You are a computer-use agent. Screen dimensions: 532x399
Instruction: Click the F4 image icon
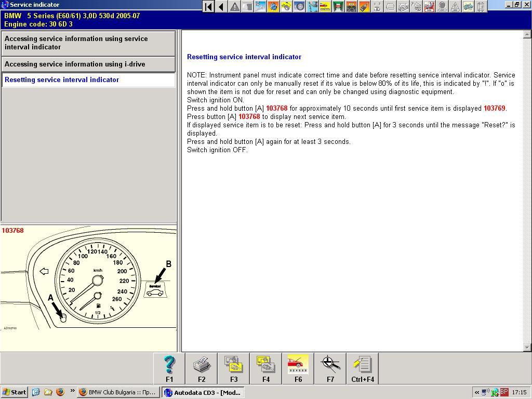click(266, 368)
